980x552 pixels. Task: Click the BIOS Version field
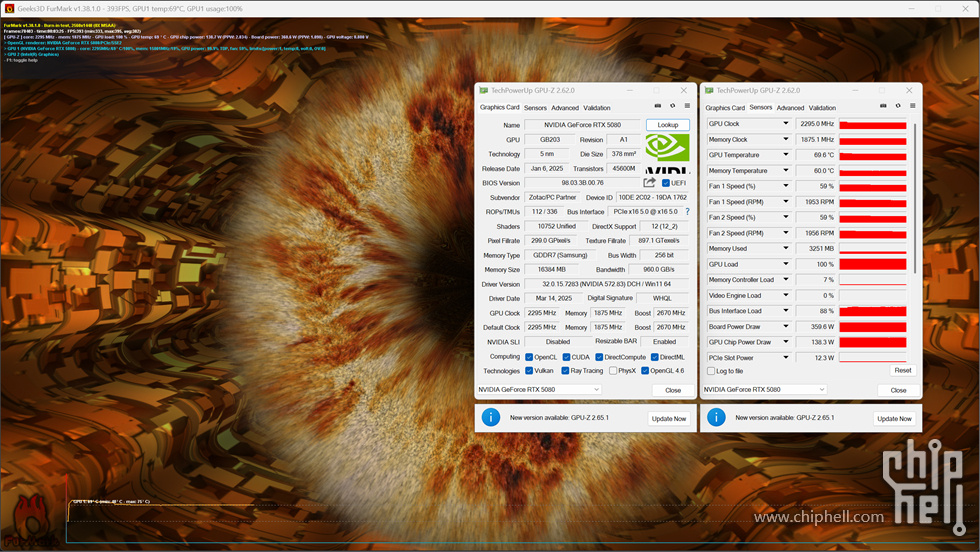point(582,183)
